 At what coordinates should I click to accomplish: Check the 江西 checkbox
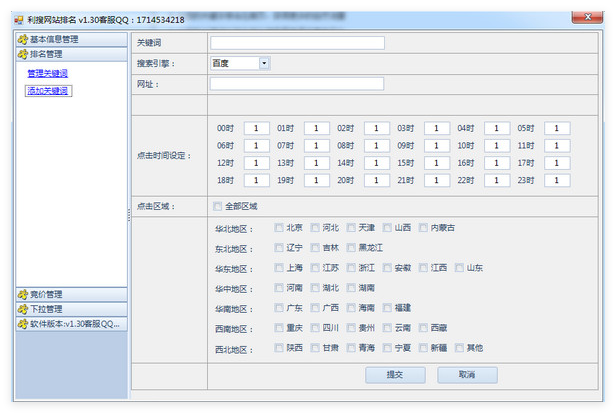click(423, 268)
